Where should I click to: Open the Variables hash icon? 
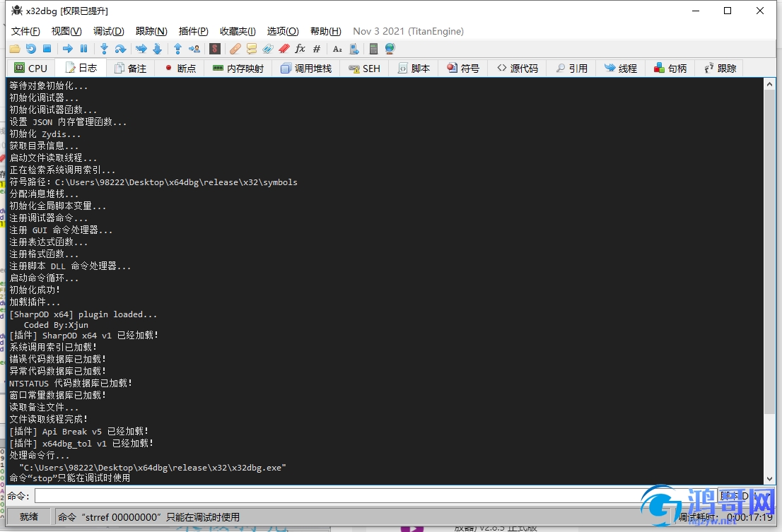(316, 49)
